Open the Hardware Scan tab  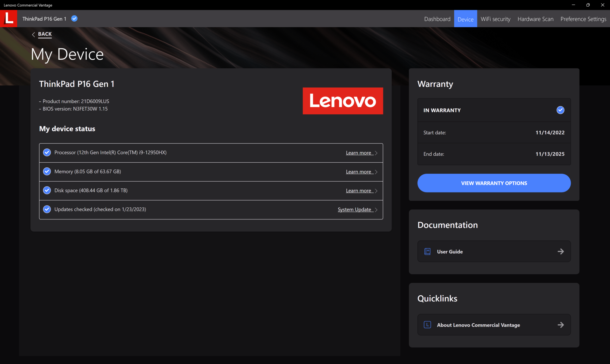click(x=535, y=19)
